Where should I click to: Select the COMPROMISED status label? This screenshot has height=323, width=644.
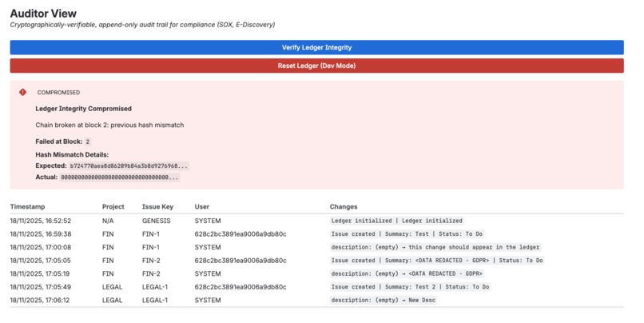click(58, 93)
